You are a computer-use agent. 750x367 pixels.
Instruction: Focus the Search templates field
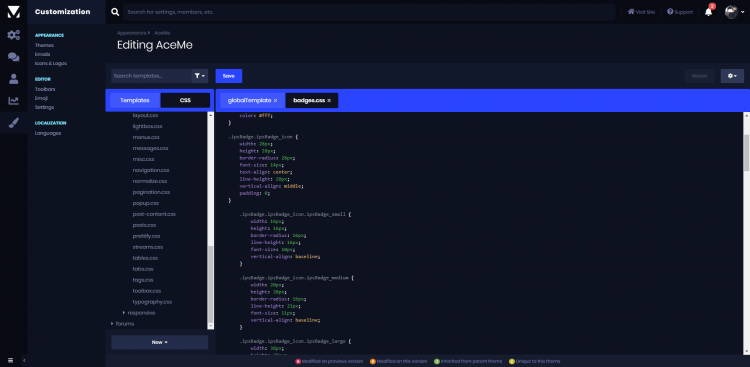[x=151, y=76]
